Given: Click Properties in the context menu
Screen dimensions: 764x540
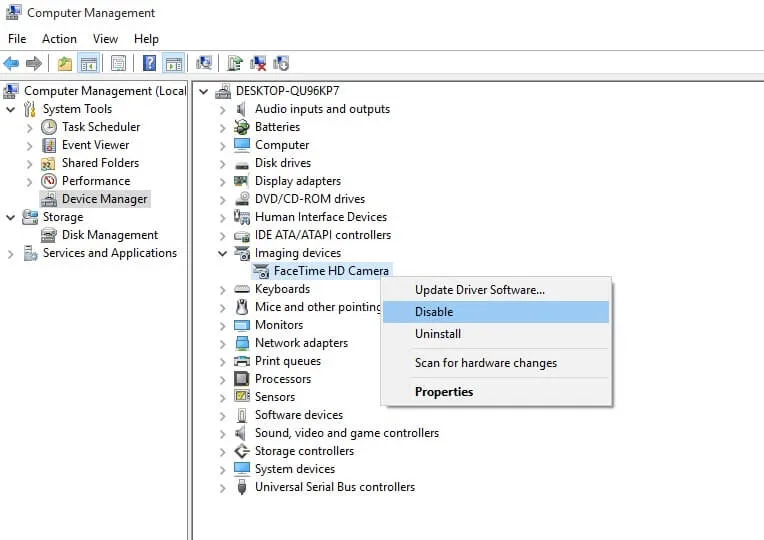Looking at the screenshot, I should (x=444, y=392).
